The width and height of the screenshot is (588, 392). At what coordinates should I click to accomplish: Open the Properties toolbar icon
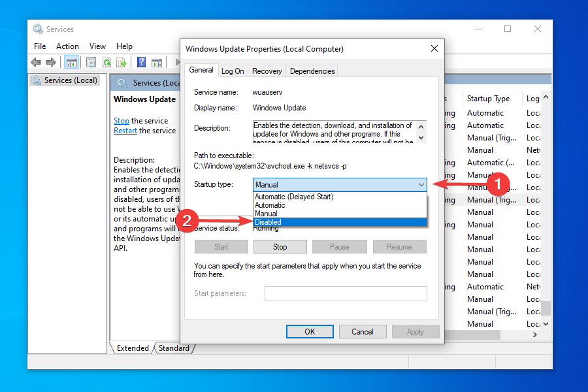pos(91,62)
